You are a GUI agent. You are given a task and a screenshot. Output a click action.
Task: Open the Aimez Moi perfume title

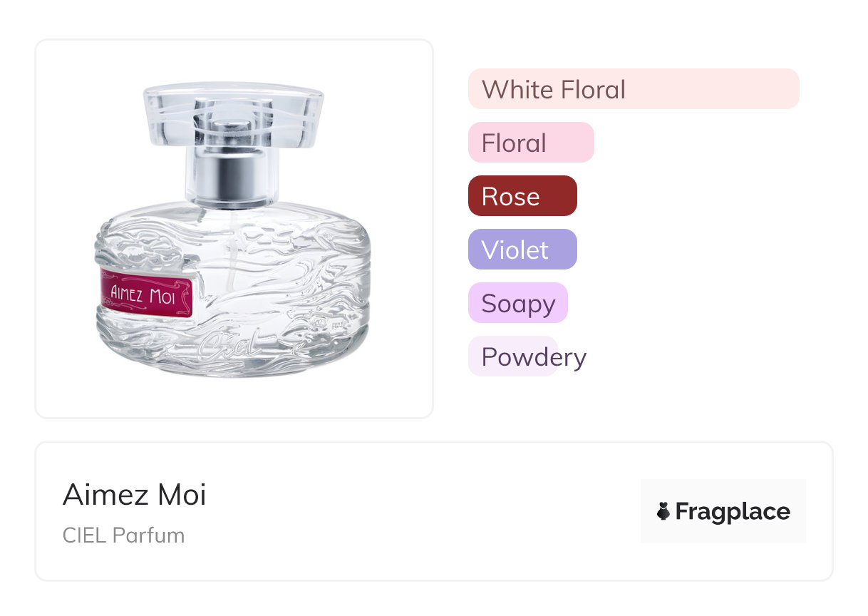135,495
